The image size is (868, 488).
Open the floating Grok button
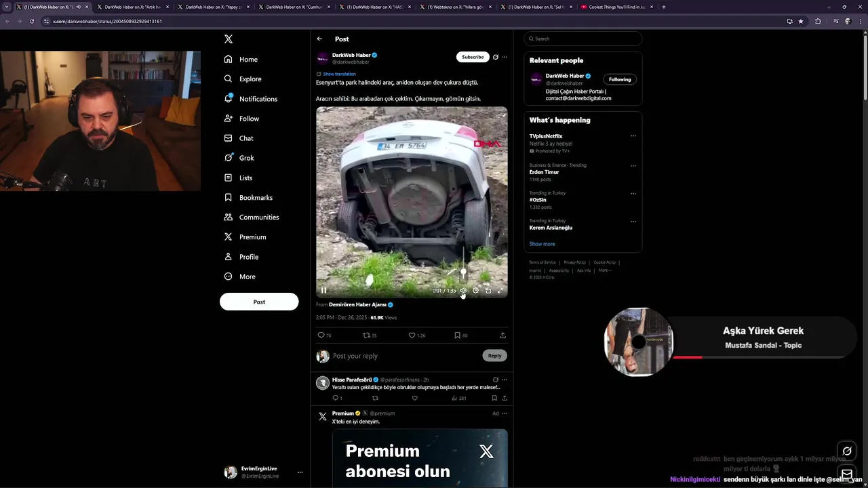[847, 451]
